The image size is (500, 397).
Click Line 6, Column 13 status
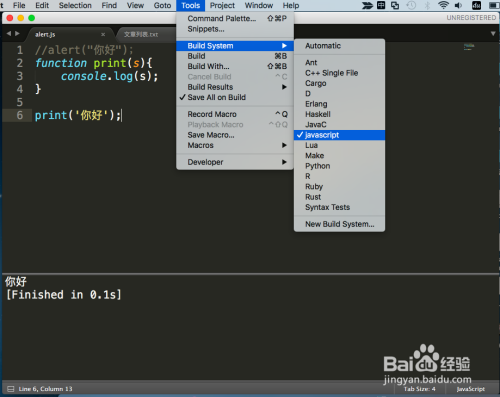(x=45, y=389)
